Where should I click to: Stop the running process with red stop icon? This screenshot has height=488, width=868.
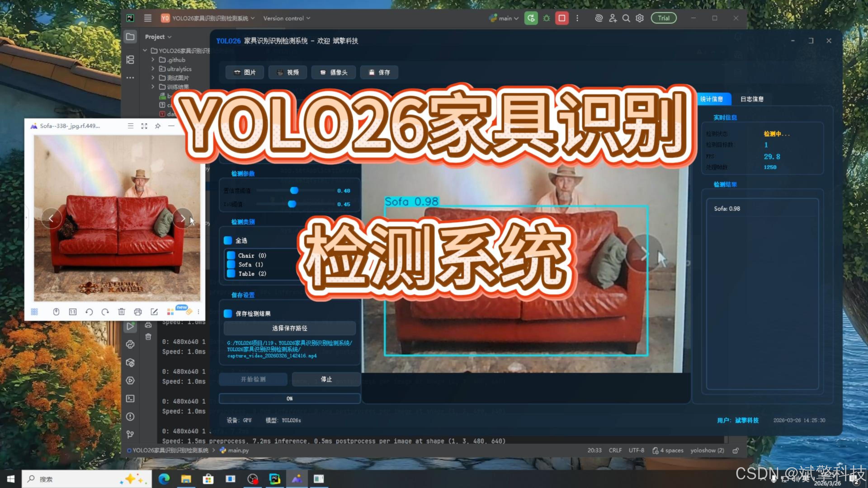click(562, 18)
